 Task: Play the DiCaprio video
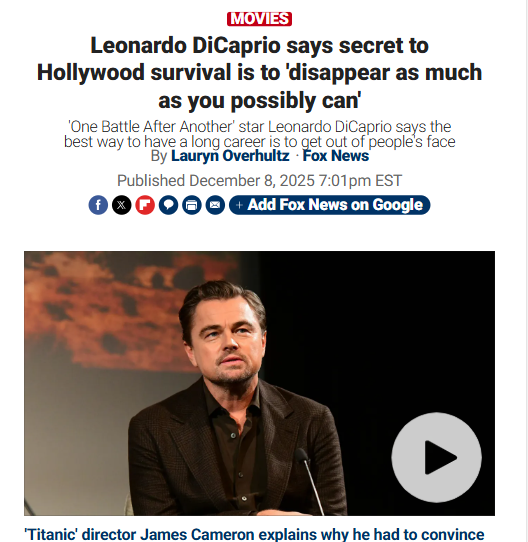(x=436, y=457)
